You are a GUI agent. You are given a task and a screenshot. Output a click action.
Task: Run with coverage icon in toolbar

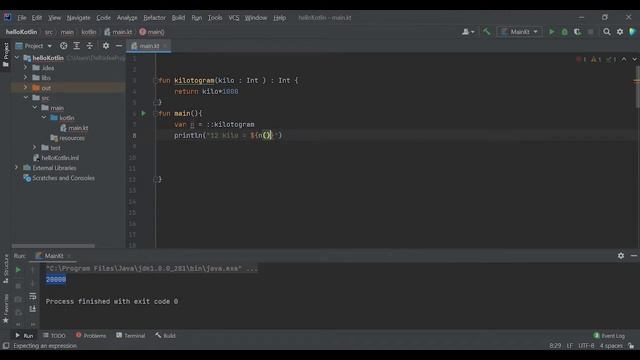577,32
